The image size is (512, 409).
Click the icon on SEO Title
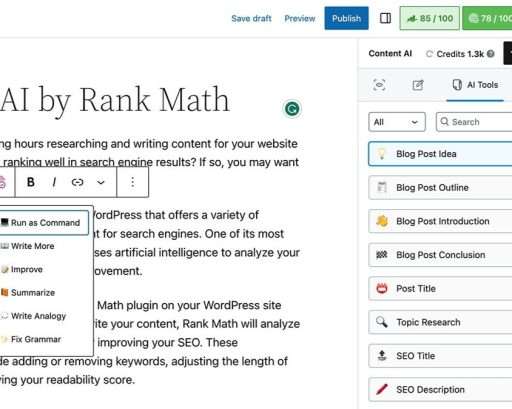[x=382, y=356]
